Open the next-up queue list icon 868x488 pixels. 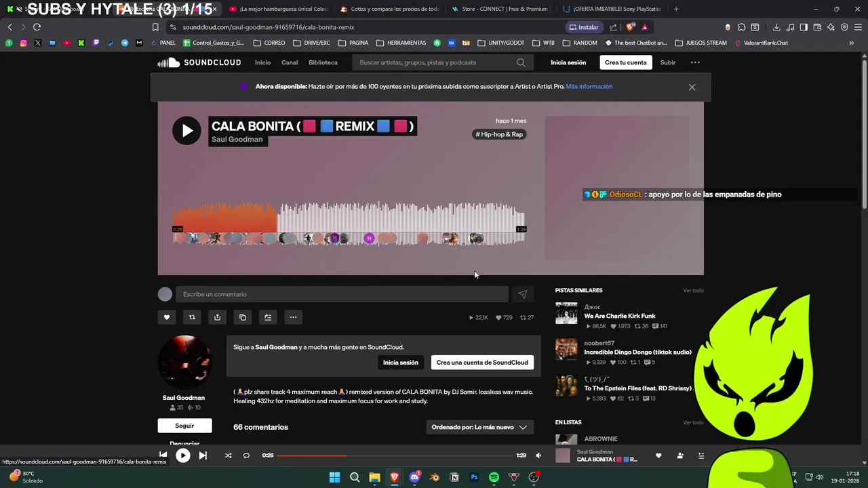[701, 455]
